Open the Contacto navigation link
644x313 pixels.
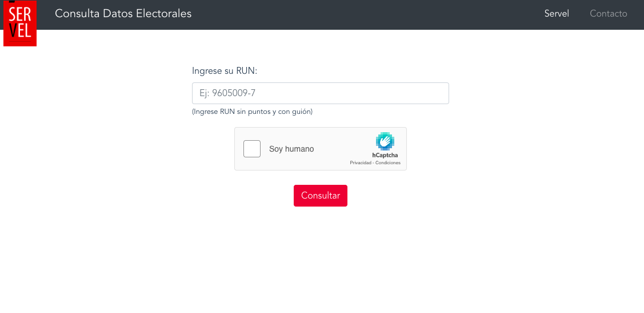click(x=608, y=14)
